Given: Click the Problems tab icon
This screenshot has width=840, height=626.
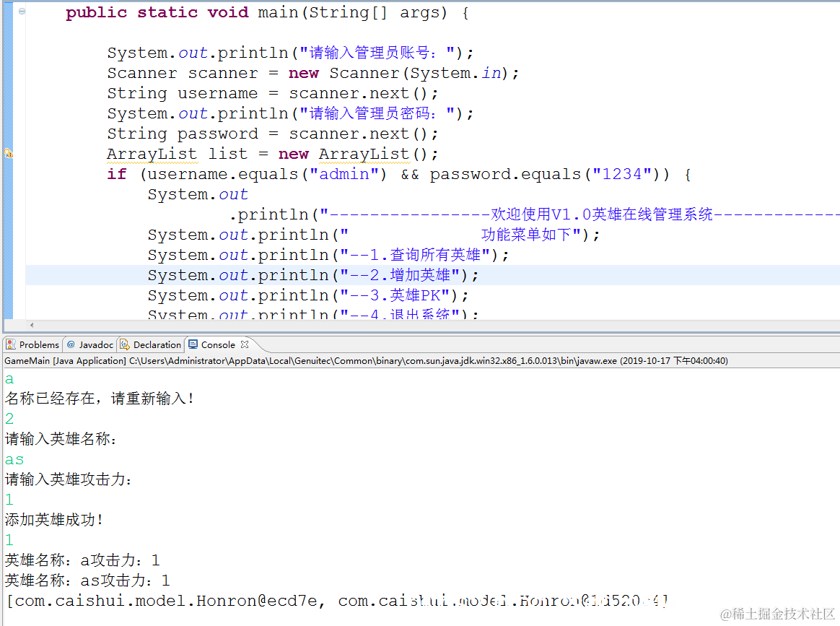Looking at the screenshot, I should point(11,344).
